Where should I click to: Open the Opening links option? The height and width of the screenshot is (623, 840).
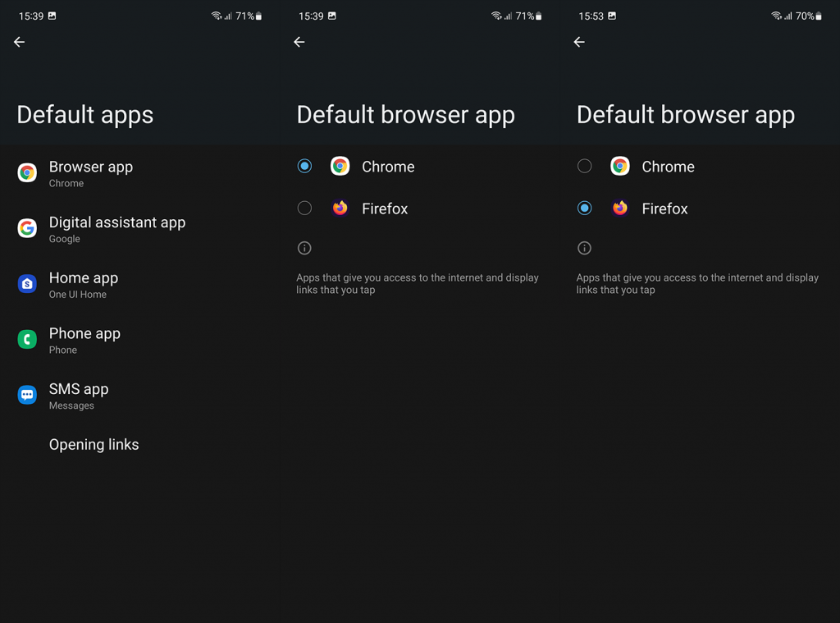139,444
